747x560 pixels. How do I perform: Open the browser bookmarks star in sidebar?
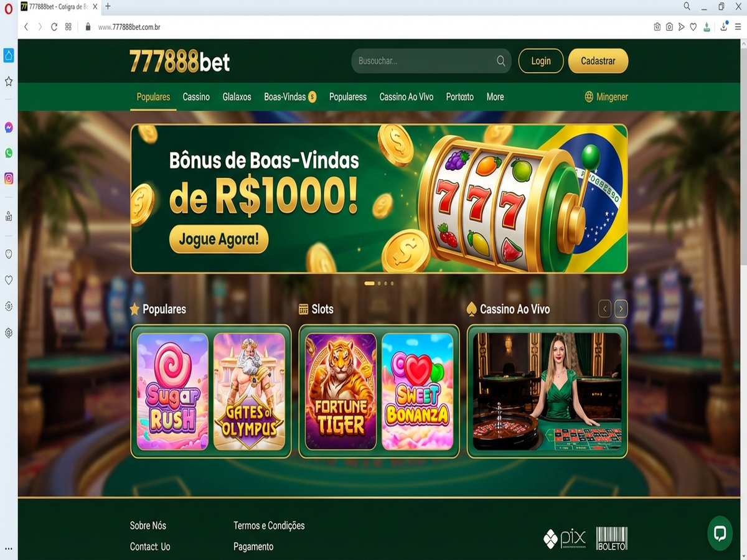(9, 81)
